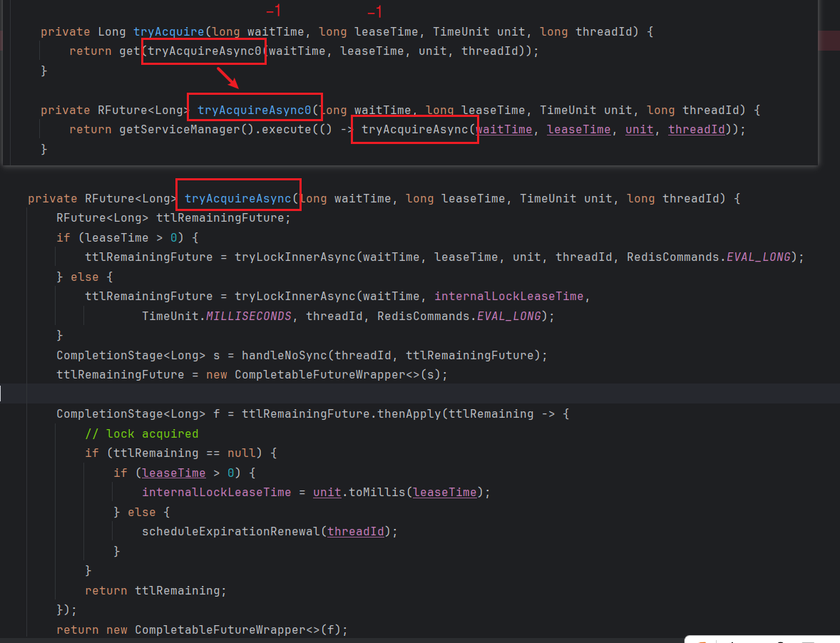The width and height of the screenshot is (840, 643).
Task: Click ttlRemaining in 'return ttlRemaining;'
Action: [177, 590]
